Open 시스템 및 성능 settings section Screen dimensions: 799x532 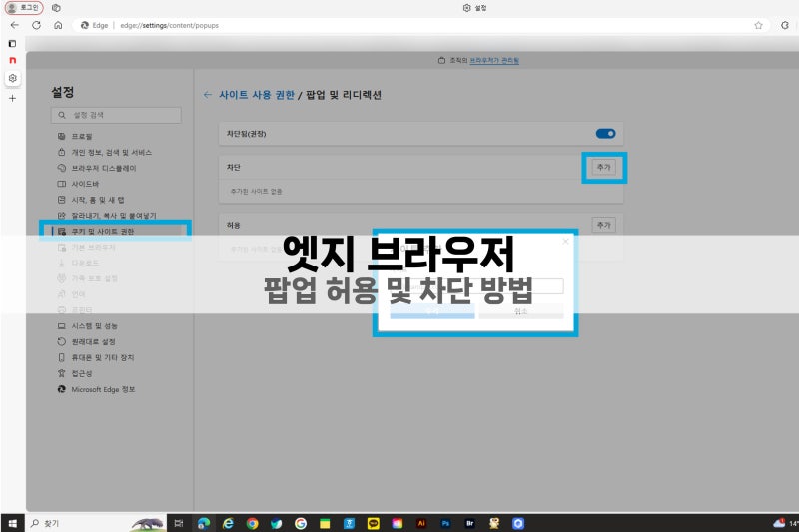tap(94, 326)
